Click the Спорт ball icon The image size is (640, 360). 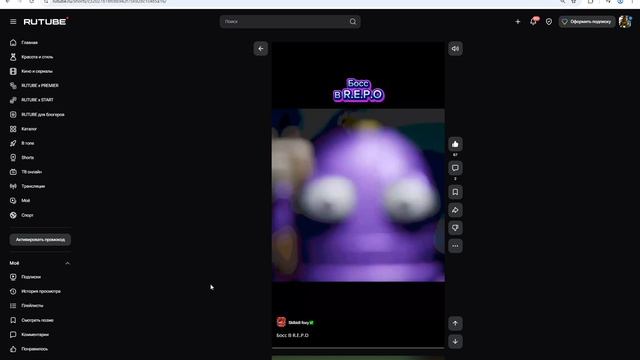13,215
